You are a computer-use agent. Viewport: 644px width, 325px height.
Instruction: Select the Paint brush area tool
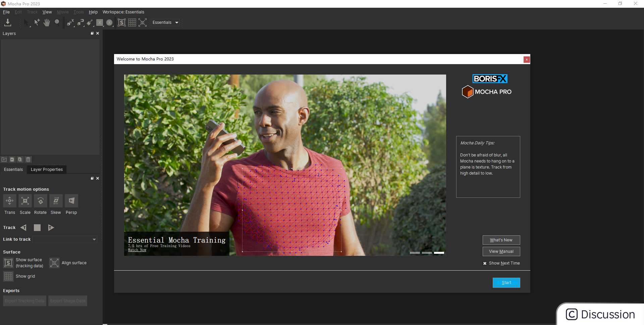tap(90, 22)
